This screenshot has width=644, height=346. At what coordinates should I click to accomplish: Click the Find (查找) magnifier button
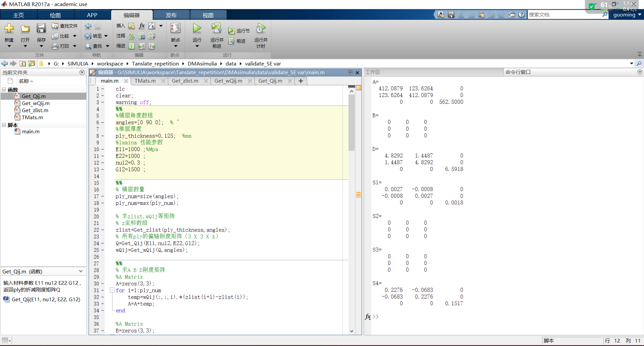pos(93,46)
